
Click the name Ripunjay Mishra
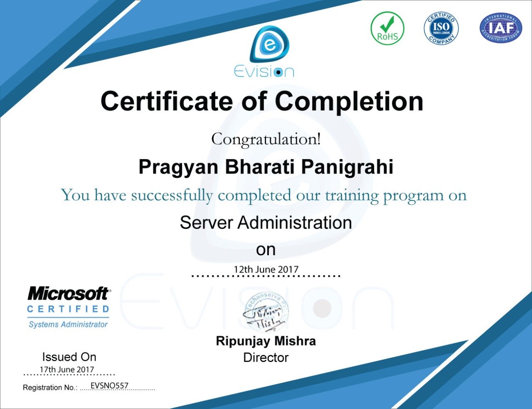[266, 341]
